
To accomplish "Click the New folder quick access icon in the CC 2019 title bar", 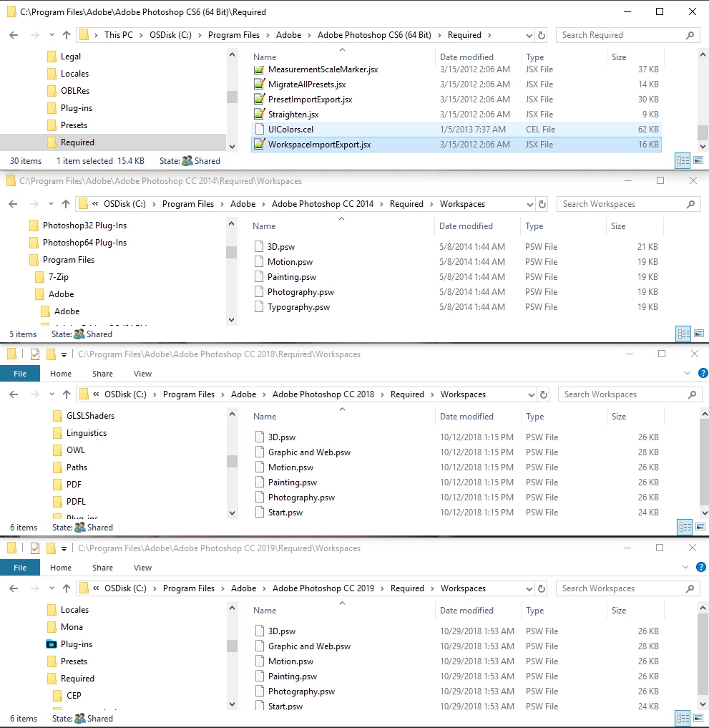I will [x=51, y=548].
